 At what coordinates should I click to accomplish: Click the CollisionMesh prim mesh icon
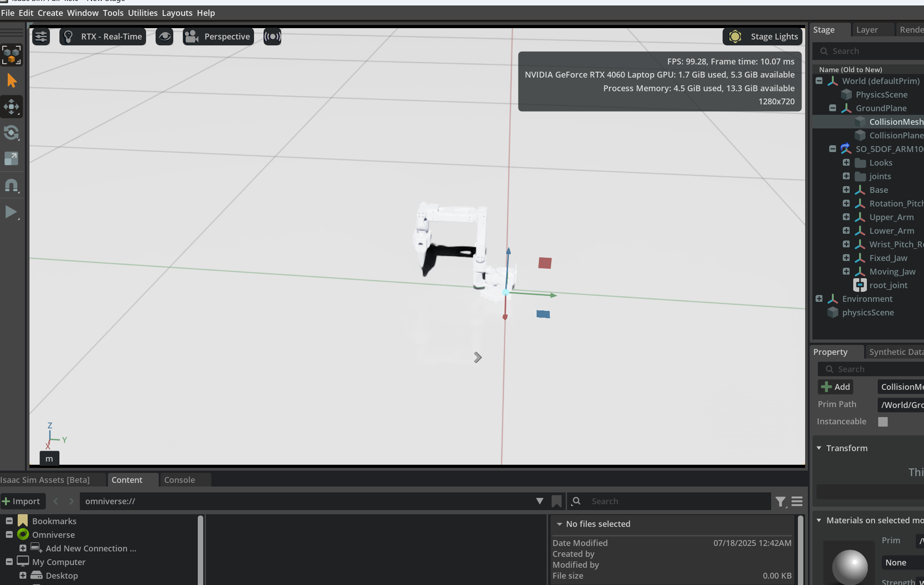click(860, 122)
